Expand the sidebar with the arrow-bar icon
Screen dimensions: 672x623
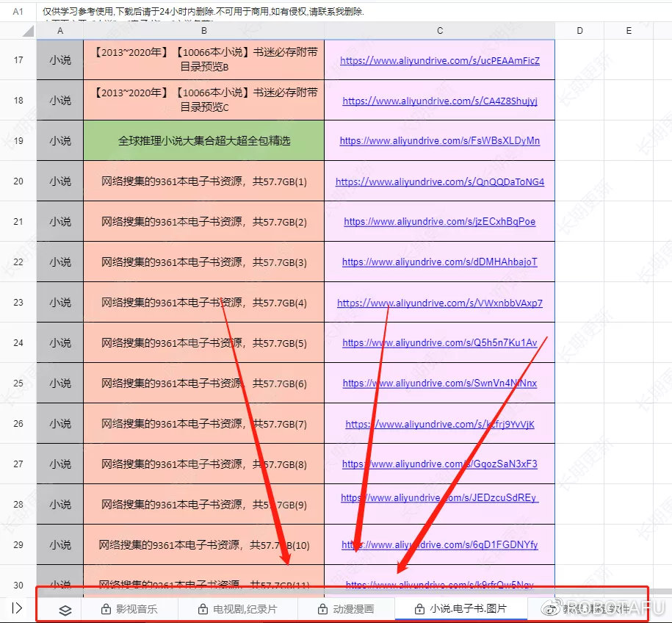17,608
